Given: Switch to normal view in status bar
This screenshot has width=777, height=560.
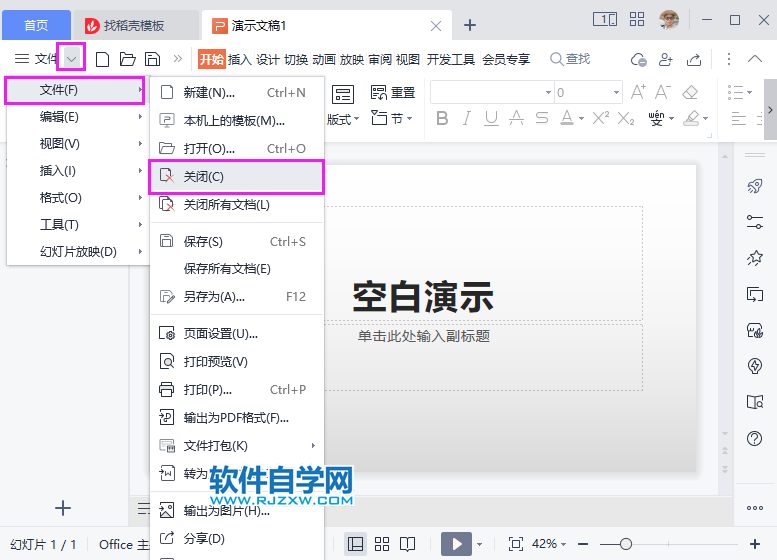Looking at the screenshot, I should pos(355,544).
